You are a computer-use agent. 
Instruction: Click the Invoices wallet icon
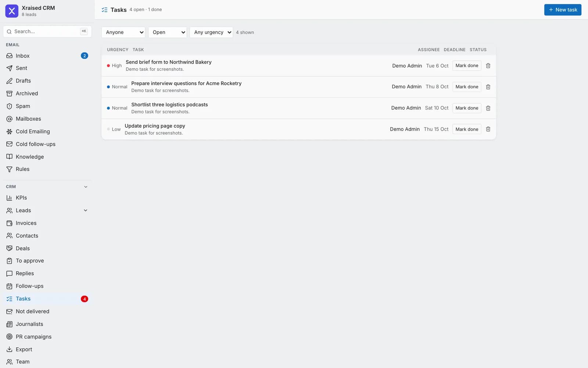coord(10,223)
